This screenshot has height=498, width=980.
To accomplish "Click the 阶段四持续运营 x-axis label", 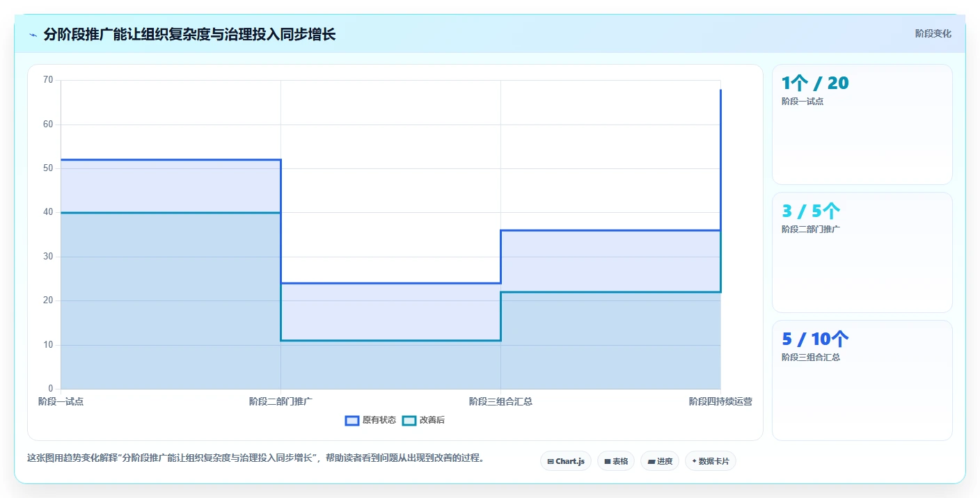I will pyautogui.click(x=720, y=401).
